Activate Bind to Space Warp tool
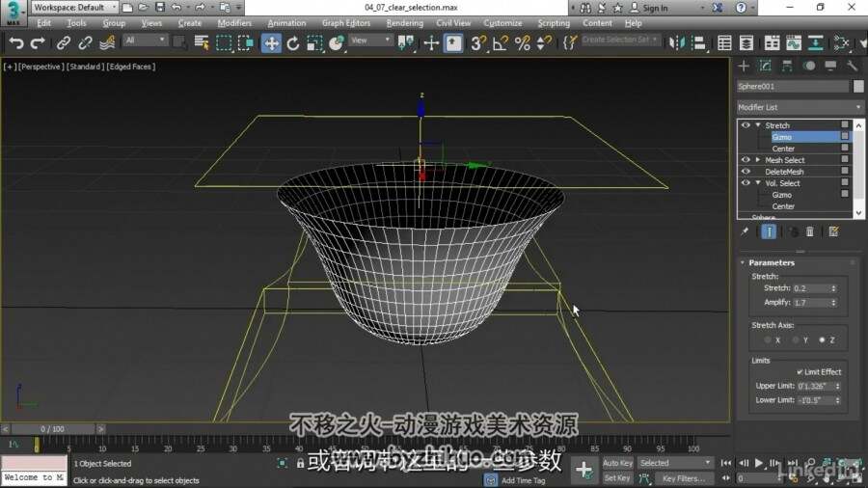868x488 pixels. coord(107,43)
